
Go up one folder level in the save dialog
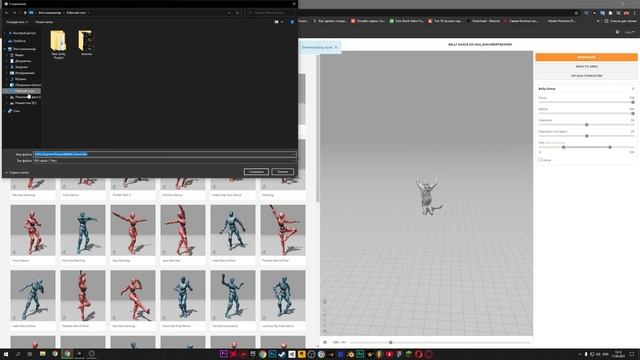(x=25, y=13)
